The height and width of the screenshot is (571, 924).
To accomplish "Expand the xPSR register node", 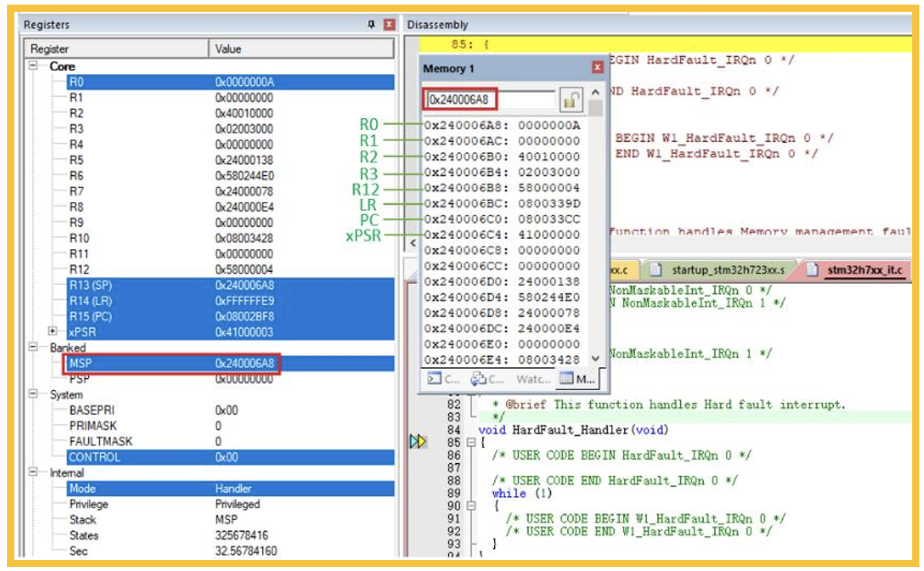I will tap(53, 331).
